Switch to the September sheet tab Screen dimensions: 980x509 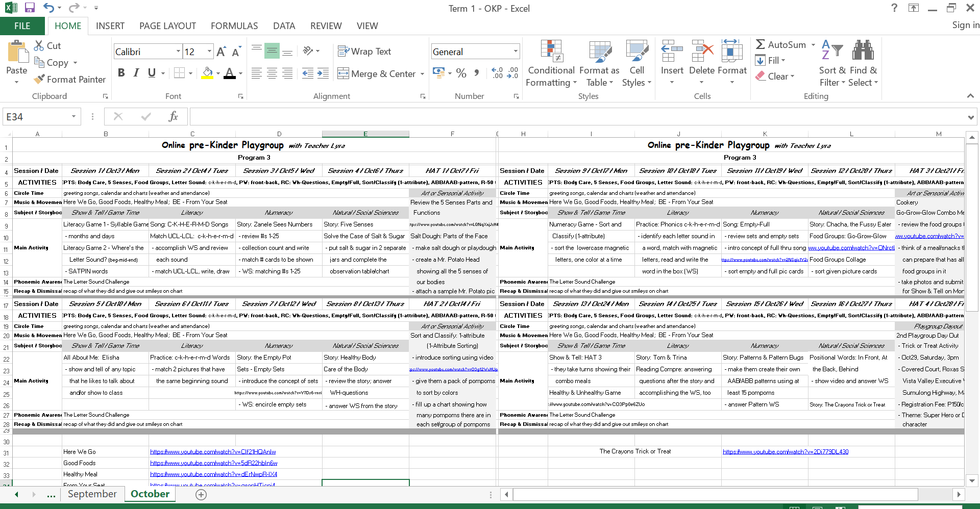pos(92,494)
